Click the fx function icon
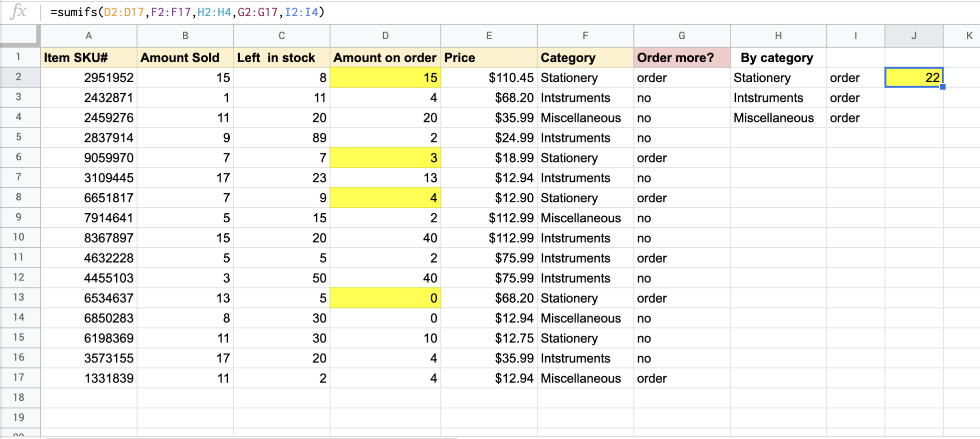 [18, 11]
